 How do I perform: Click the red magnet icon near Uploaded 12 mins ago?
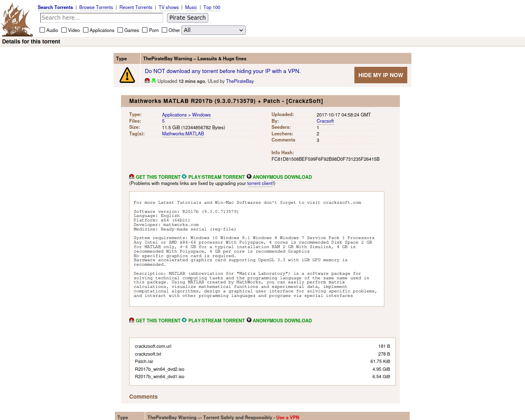(x=147, y=81)
